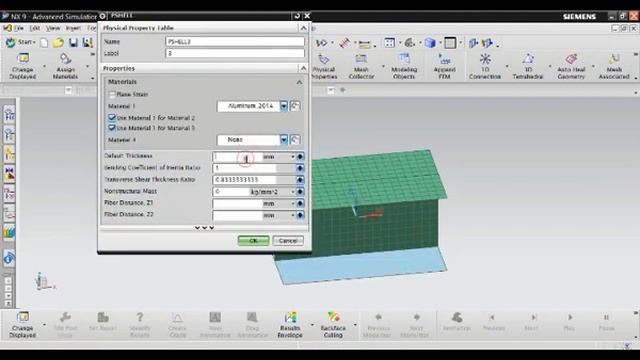
Task: Click the choose material icon beside Material 4
Action: pyautogui.click(x=295, y=140)
